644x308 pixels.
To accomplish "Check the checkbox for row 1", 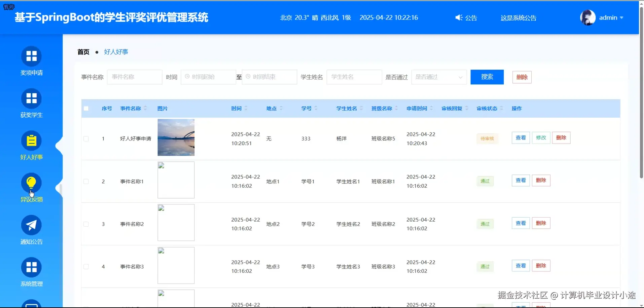I will (86, 139).
